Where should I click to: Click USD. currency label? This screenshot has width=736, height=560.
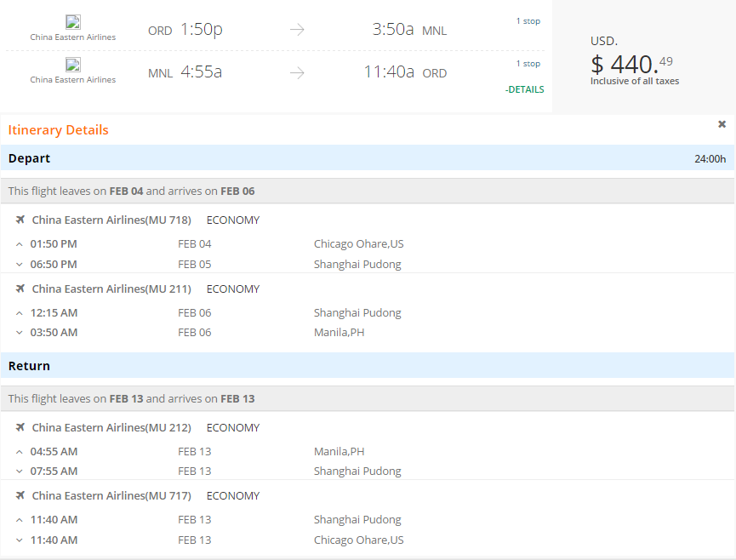pyautogui.click(x=603, y=42)
